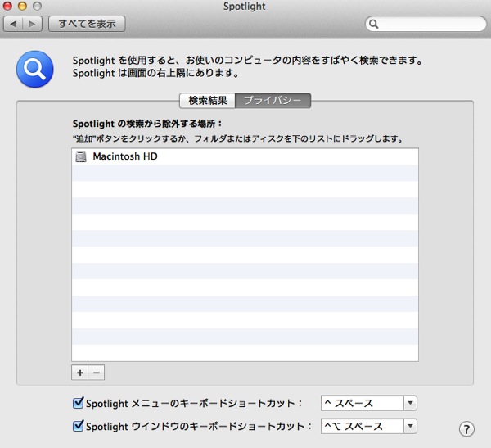491x448 pixels.
Task: Click the Macintosh HD drive icon
Action: (81, 156)
